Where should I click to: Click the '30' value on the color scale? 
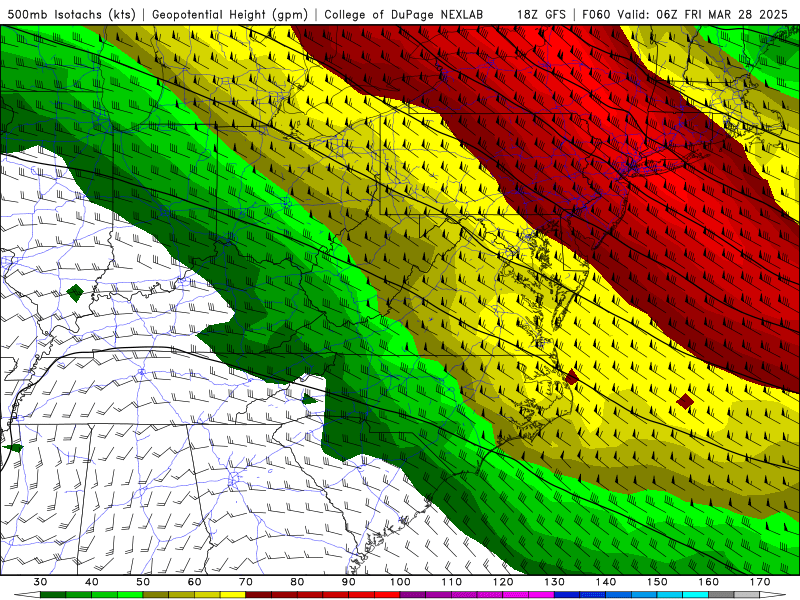pos(40,582)
